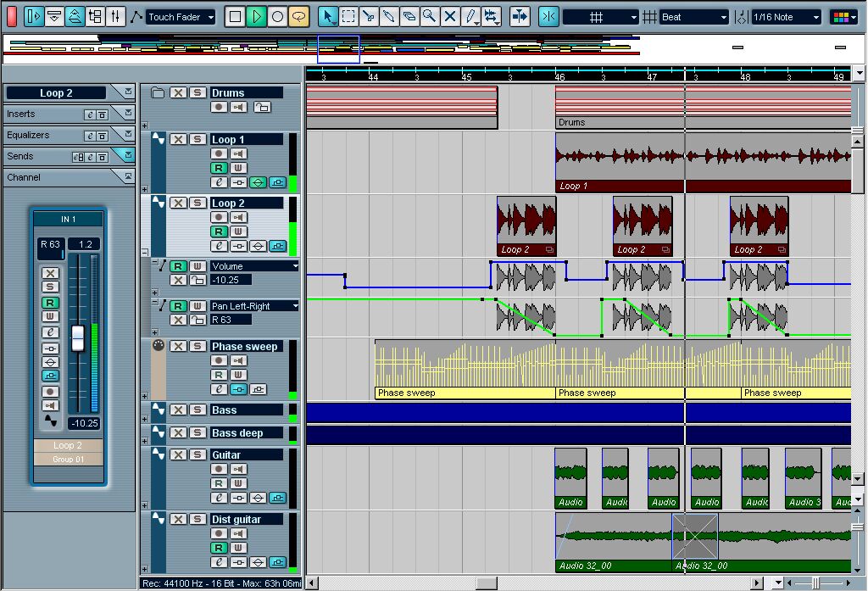Enable record on the Dist guitar track
The height and width of the screenshot is (591, 868).
pyautogui.click(x=219, y=532)
